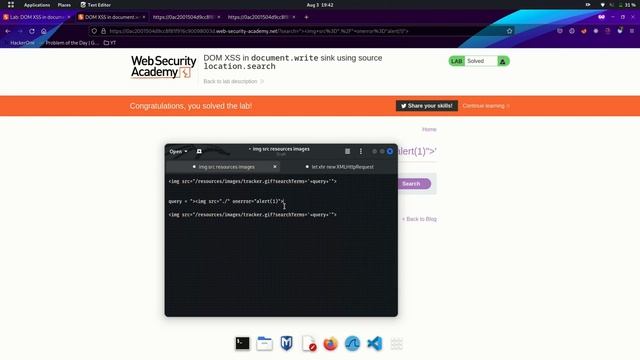
Task: Close the 'img src resources images' editor tab
Action: (x=275, y=167)
